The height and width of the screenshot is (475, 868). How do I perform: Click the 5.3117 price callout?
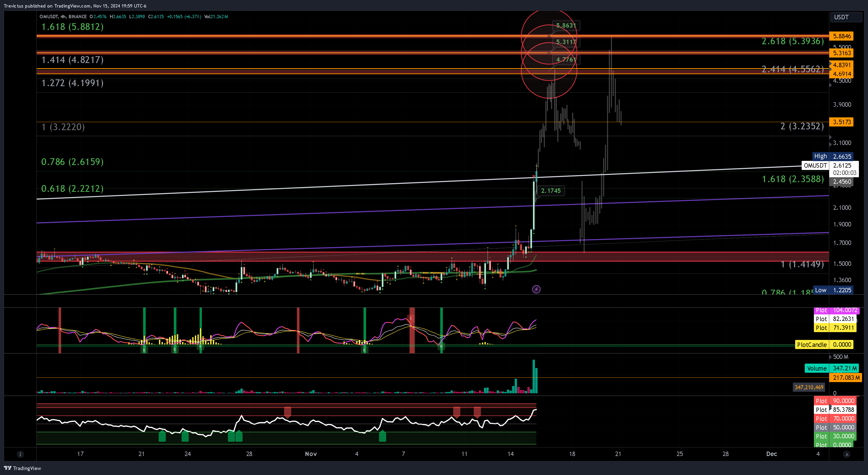coord(566,42)
